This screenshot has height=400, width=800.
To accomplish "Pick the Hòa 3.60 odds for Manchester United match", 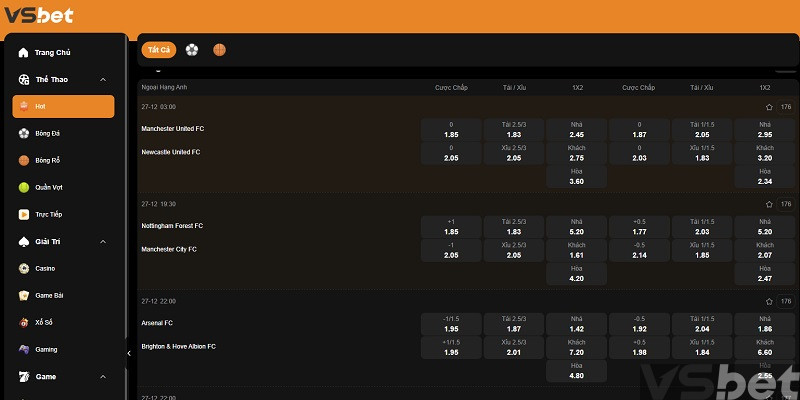I will coord(576,176).
